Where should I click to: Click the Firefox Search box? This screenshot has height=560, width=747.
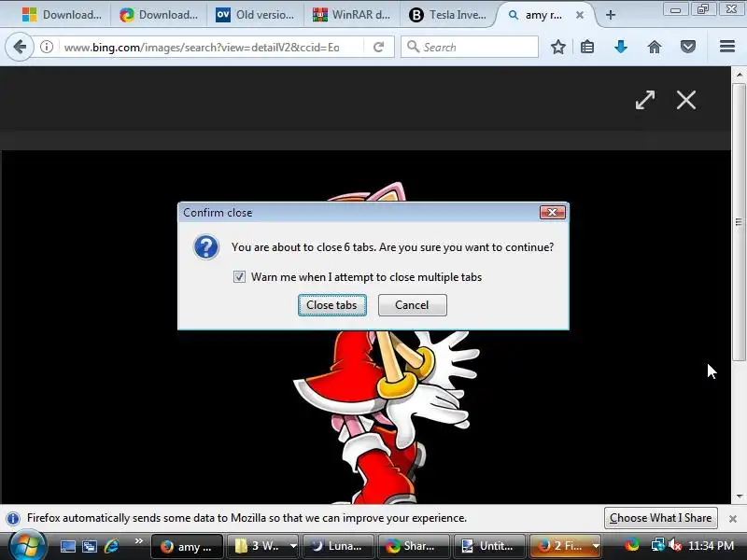click(x=470, y=48)
